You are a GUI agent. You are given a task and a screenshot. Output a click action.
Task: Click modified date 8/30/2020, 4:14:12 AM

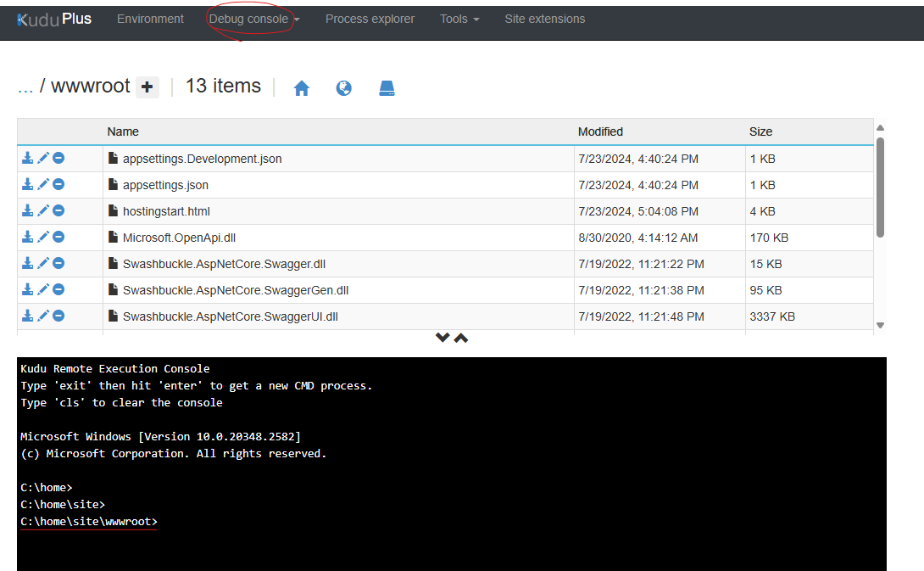click(x=638, y=238)
